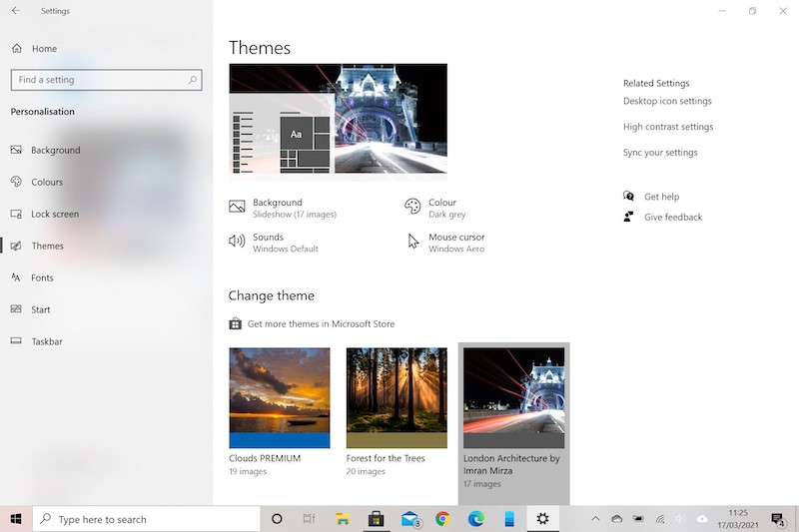The width and height of the screenshot is (799, 532).
Task: Open Mail app from the taskbar
Action: pos(410,519)
